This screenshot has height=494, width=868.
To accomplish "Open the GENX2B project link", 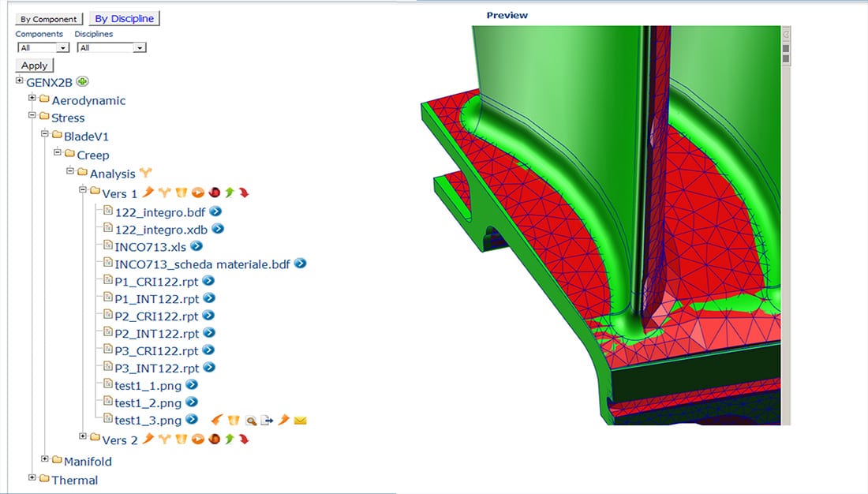I will coord(49,83).
